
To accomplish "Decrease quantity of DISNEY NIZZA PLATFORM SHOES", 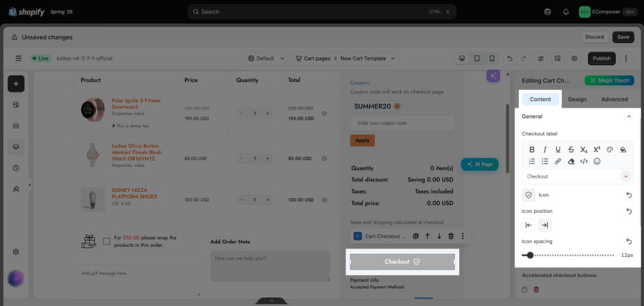I will (x=241, y=200).
